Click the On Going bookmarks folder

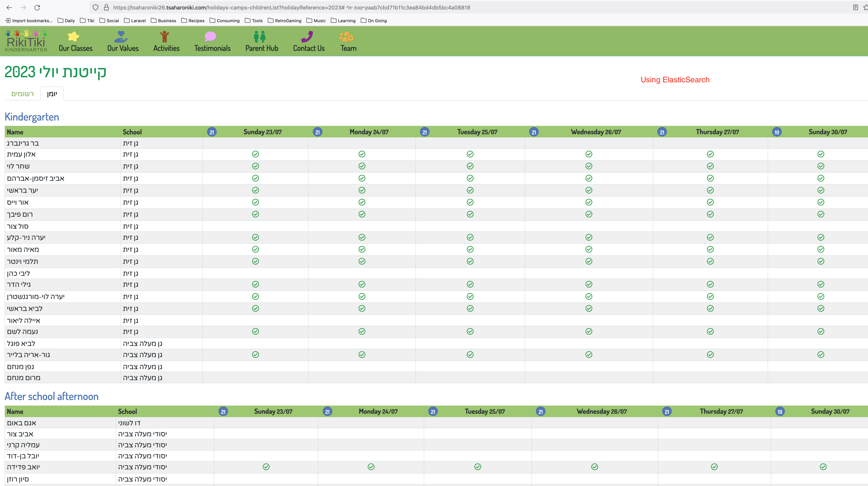[x=374, y=20]
